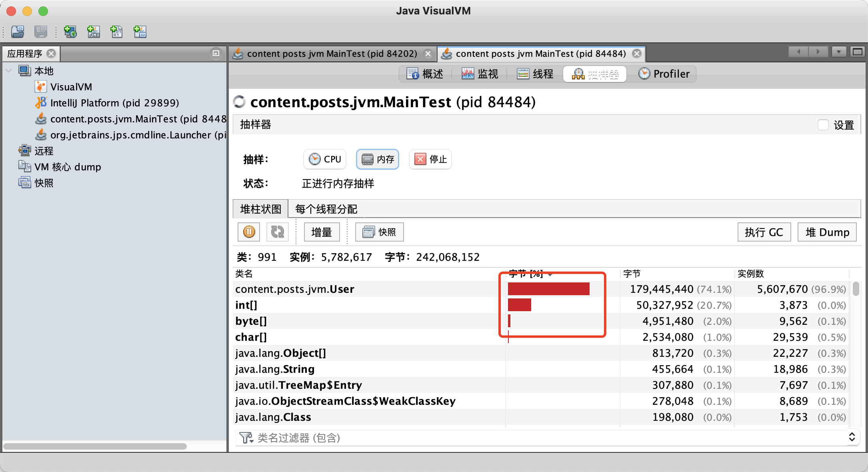Pause live results with orange pause icon
The height and width of the screenshot is (472, 868).
tap(249, 232)
